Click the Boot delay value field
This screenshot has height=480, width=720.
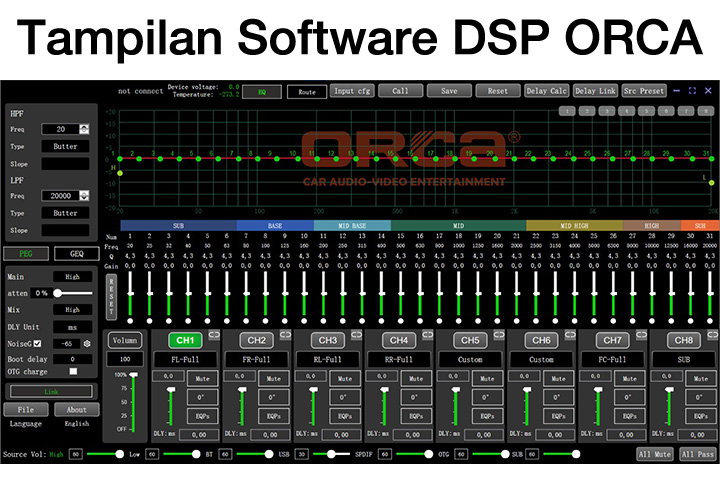tap(73, 359)
